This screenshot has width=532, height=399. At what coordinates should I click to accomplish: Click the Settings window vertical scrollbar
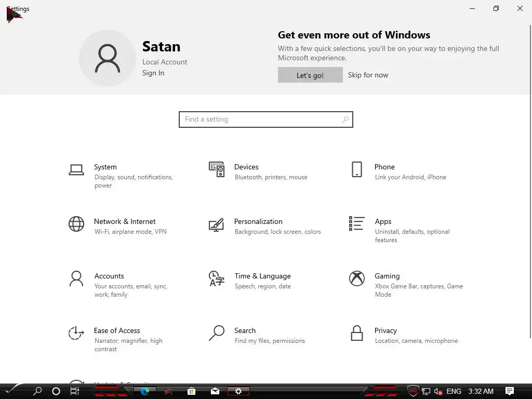pyautogui.click(x=530, y=181)
